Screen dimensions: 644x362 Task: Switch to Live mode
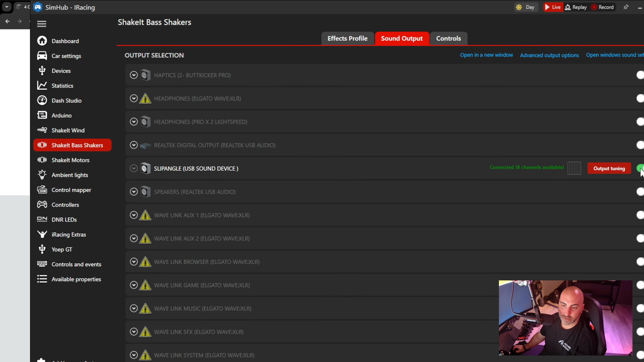tap(553, 7)
